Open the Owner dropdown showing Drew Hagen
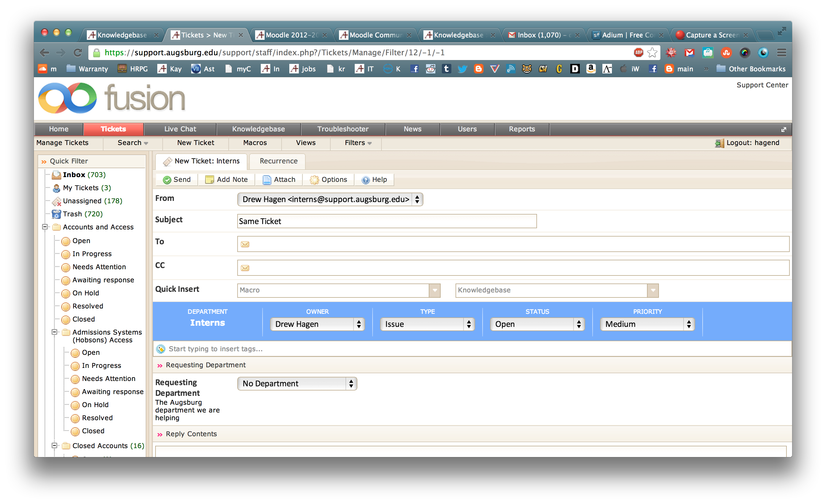The width and height of the screenshot is (826, 504). click(317, 324)
